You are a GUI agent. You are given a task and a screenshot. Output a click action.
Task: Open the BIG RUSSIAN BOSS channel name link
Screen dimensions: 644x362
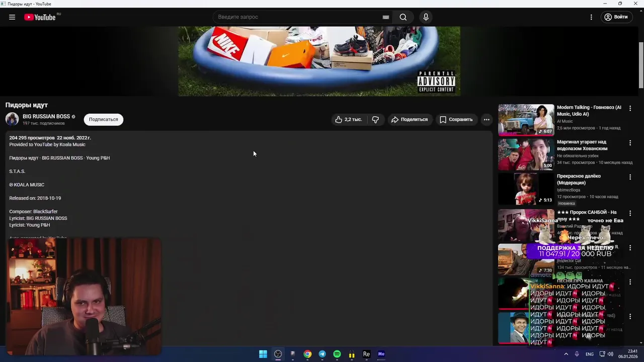46,116
